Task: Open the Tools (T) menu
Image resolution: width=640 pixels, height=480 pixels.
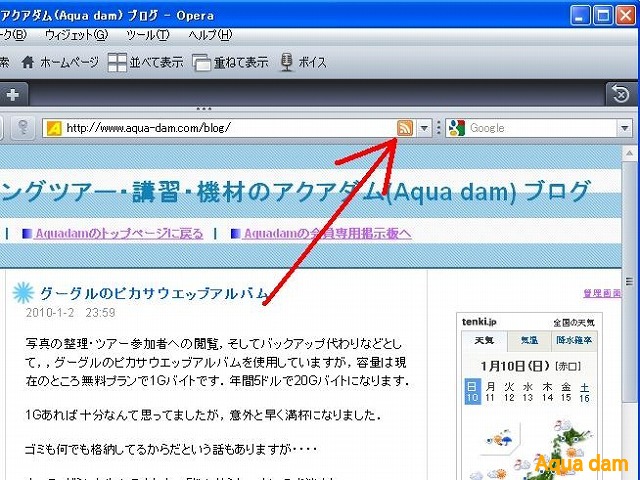Action: click(x=147, y=36)
